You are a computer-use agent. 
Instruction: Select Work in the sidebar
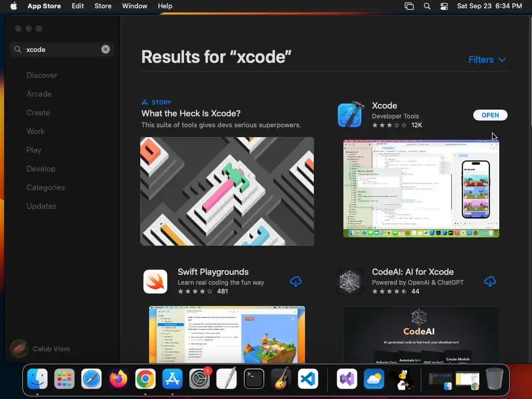36,131
